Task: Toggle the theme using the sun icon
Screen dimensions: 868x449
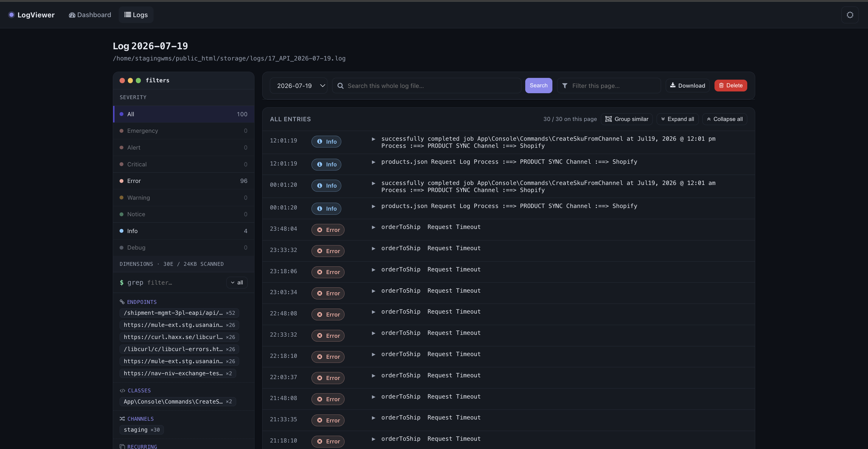Action: pos(850,15)
